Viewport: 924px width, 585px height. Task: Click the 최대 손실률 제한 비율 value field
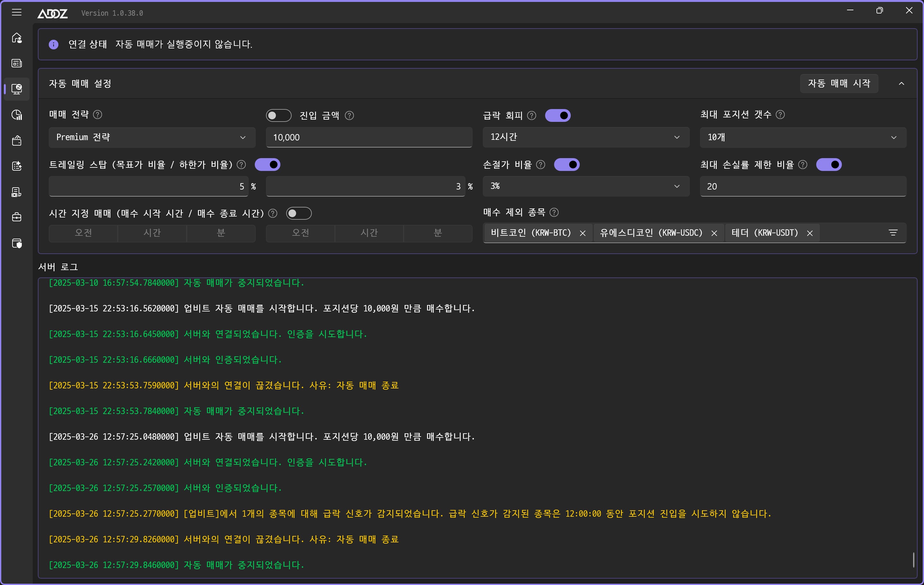pos(802,186)
